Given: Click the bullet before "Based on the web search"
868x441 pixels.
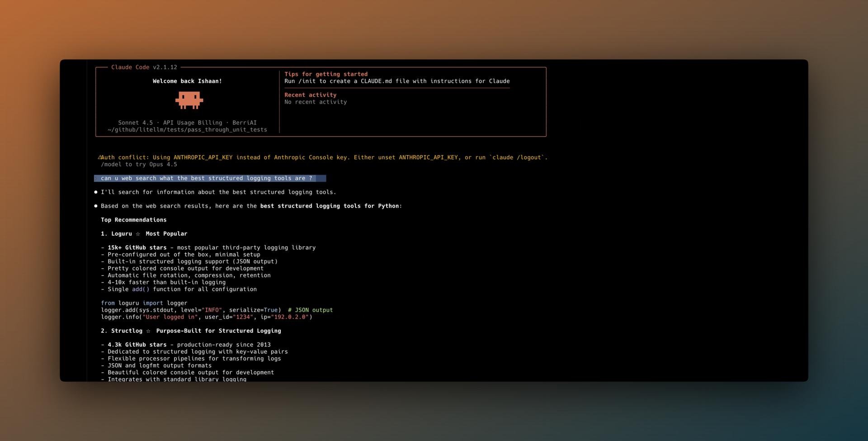Looking at the screenshot, I should coord(96,206).
